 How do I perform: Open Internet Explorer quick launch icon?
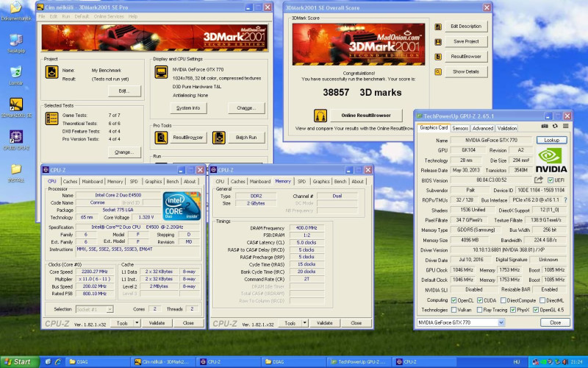(58, 361)
